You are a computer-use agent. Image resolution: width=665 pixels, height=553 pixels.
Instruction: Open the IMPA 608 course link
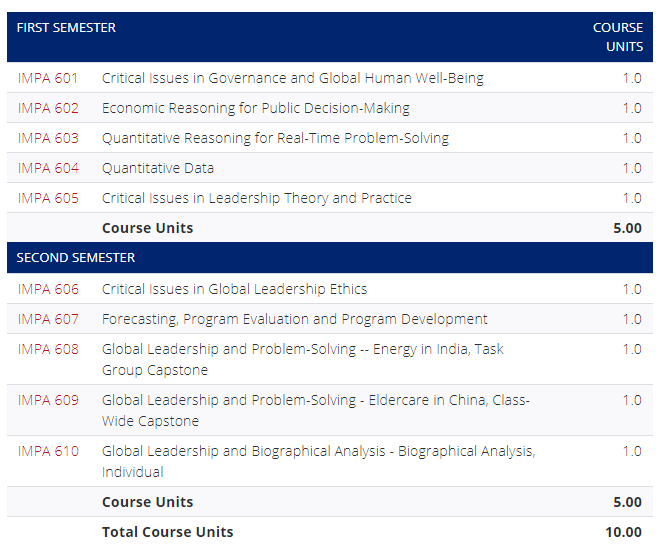pyautogui.click(x=48, y=349)
